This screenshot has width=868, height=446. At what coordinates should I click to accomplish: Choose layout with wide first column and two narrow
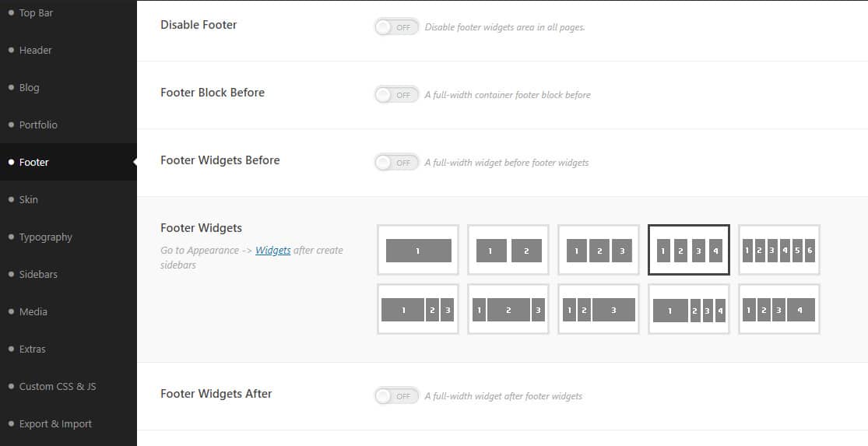[x=418, y=309]
